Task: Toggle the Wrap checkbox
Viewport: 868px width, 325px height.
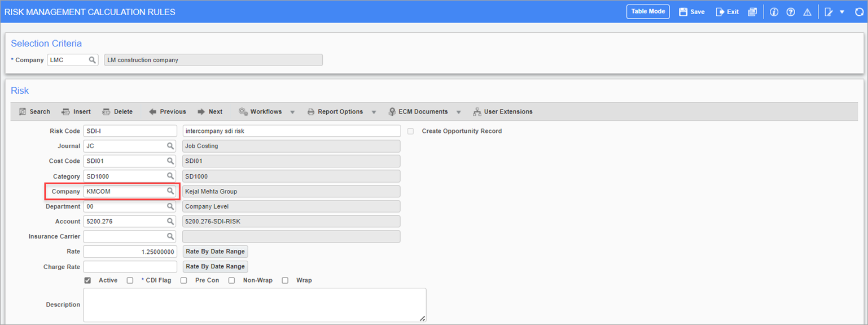Action: tap(285, 280)
